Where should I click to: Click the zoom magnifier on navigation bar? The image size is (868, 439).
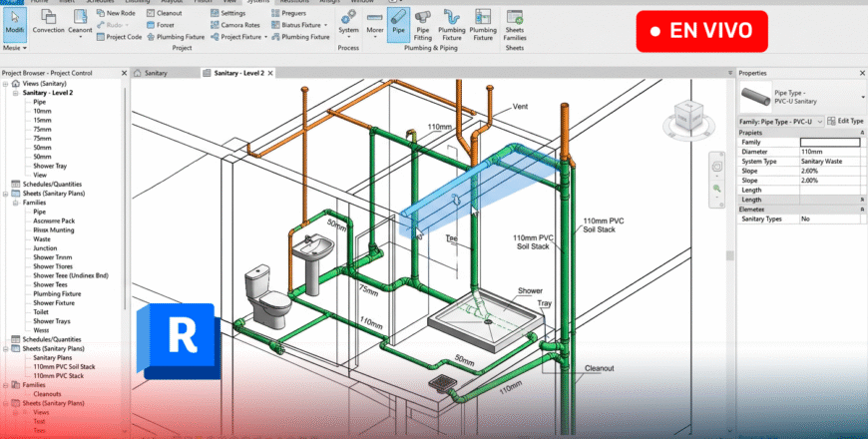click(717, 189)
